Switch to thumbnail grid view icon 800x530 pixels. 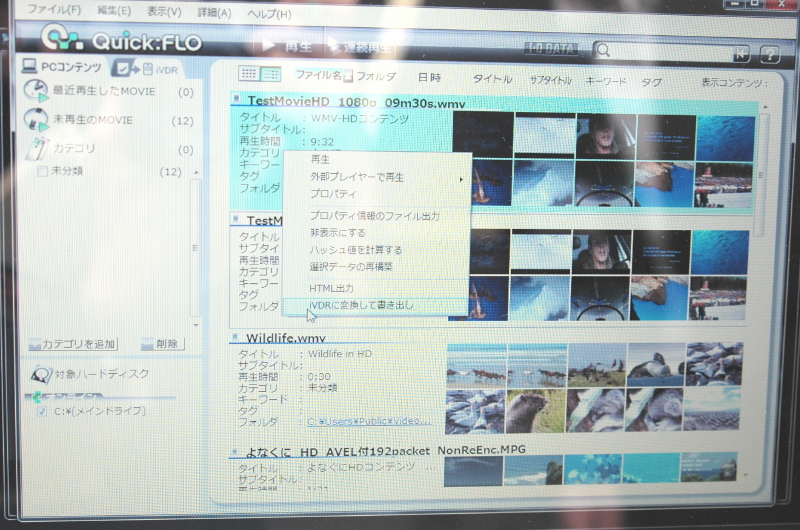point(249,74)
